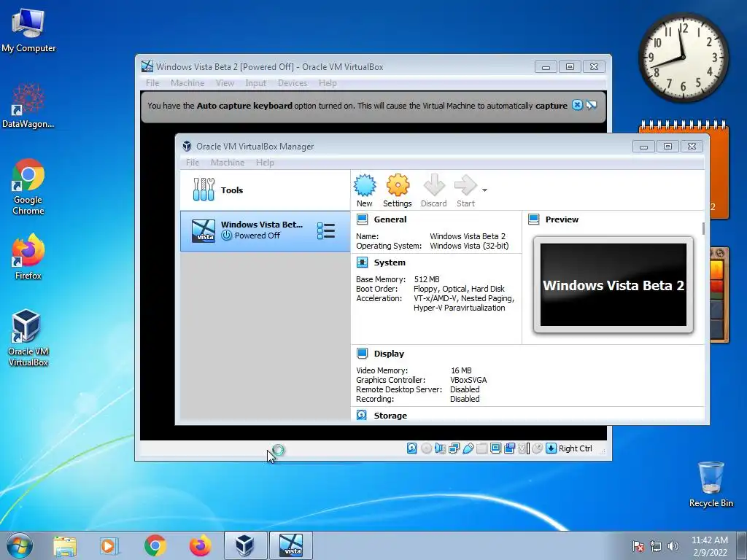Viewport: 747px width, 560px height.
Task: Click the optical disc status icon
Action: click(x=426, y=448)
